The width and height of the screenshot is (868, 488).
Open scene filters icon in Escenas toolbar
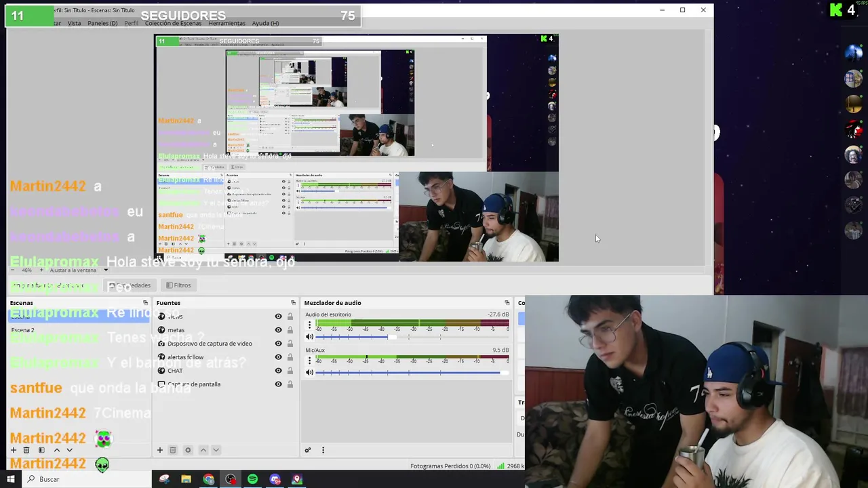tap(41, 450)
